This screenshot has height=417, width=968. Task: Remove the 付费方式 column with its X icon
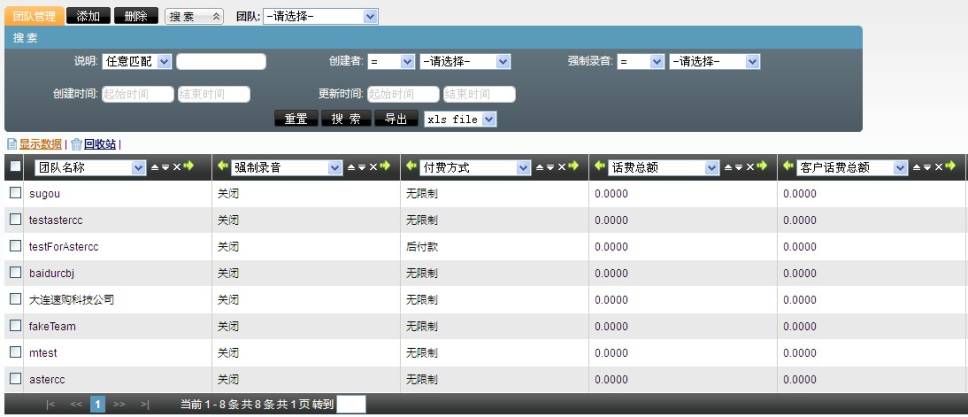(x=561, y=168)
